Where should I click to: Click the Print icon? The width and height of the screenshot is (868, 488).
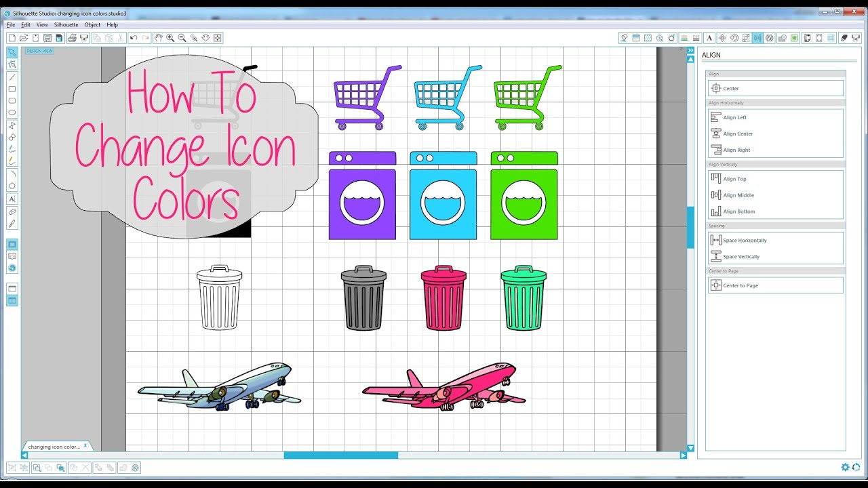[x=72, y=37]
